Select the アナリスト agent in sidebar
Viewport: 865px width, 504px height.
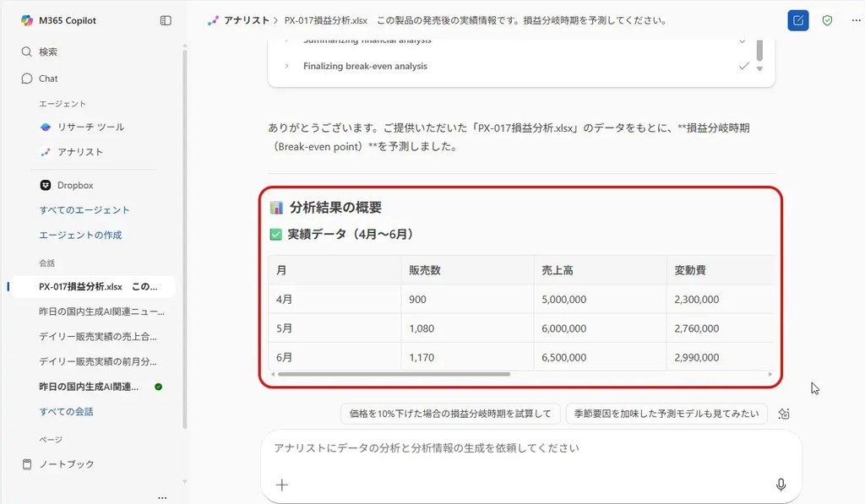(79, 152)
